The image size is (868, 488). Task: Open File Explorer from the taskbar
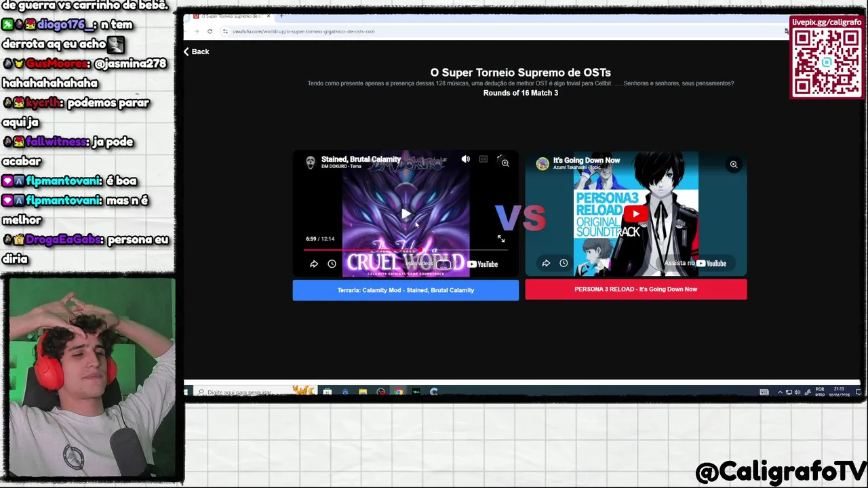click(x=363, y=392)
